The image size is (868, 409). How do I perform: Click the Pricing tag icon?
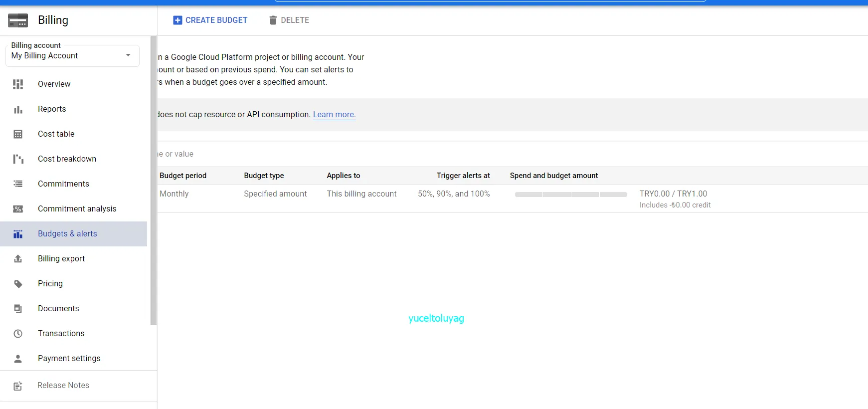[18, 284]
